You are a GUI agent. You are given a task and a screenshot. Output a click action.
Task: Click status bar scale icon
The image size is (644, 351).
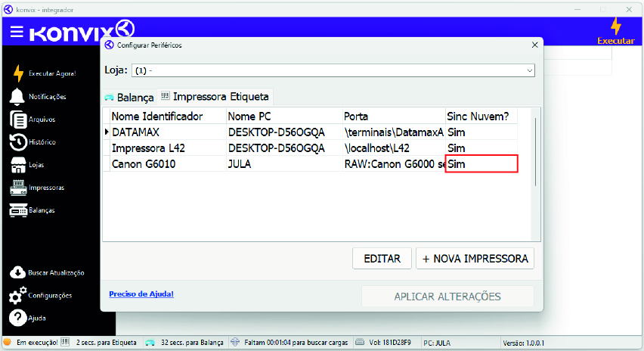tap(150, 343)
